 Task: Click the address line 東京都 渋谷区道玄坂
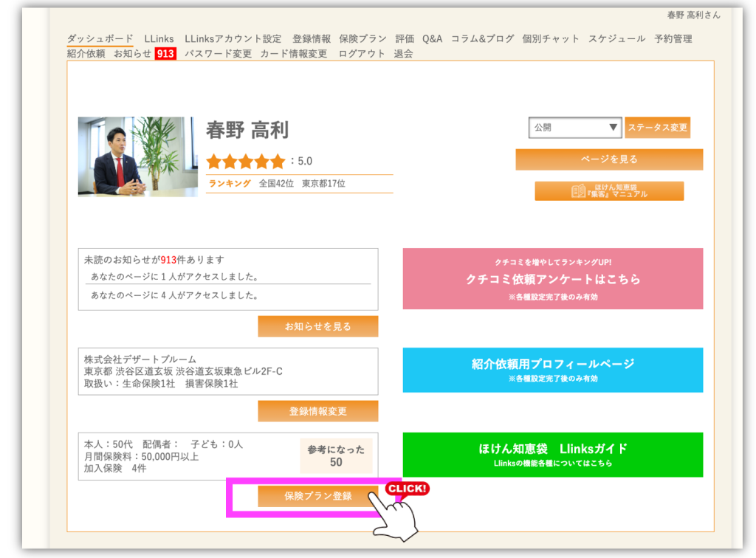183,371
